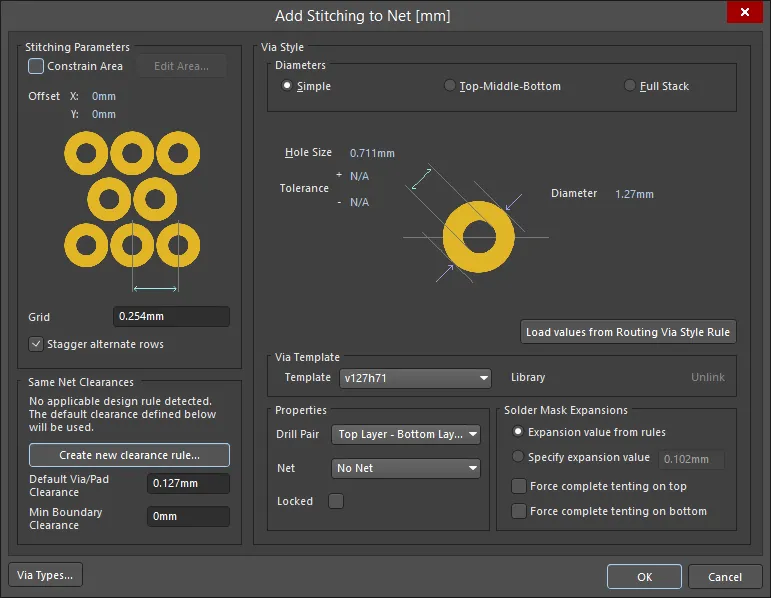Select the Top-Middle-Bottom diameter option
The height and width of the screenshot is (598, 771).
coord(450,86)
